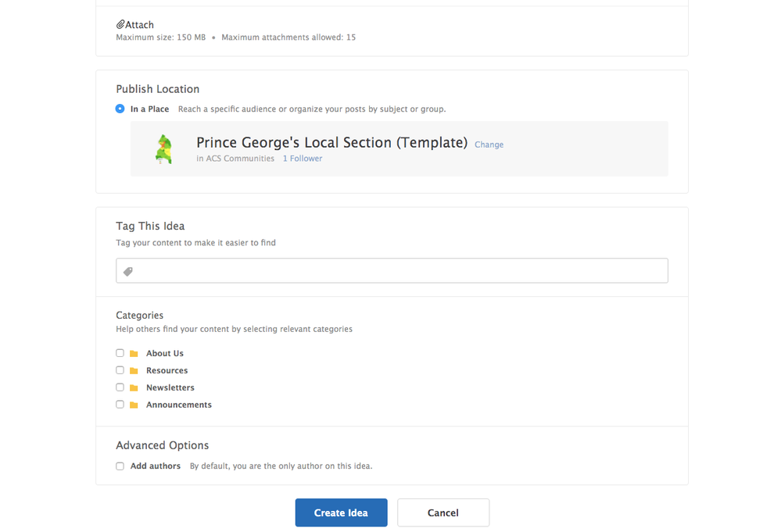
Task: Click the Newsletters folder icon
Action: point(134,388)
